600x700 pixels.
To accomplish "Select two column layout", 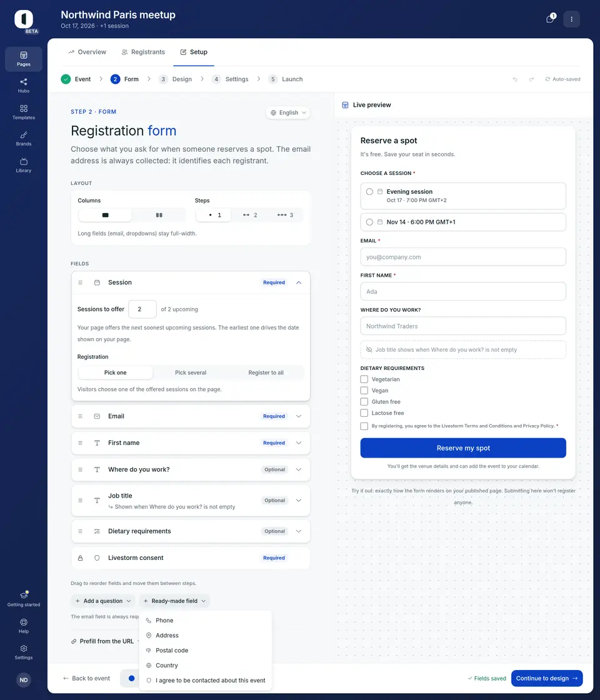I will (x=159, y=215).
